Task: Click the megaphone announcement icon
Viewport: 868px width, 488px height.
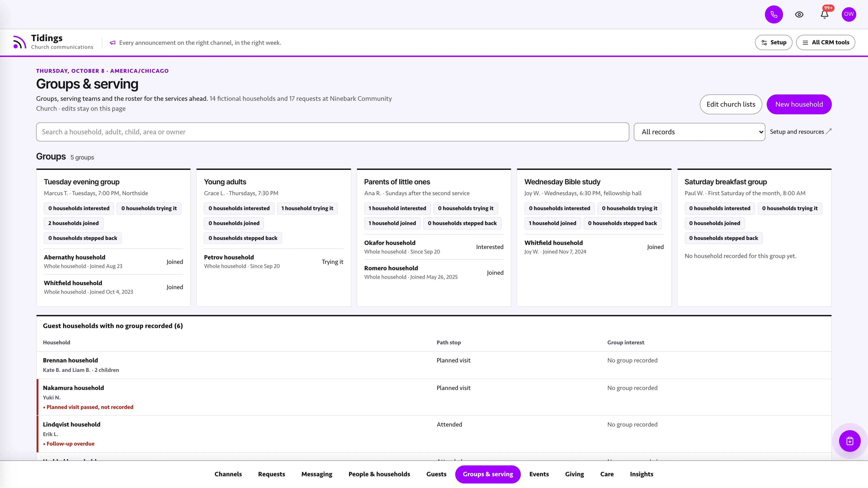Action: 113,43
